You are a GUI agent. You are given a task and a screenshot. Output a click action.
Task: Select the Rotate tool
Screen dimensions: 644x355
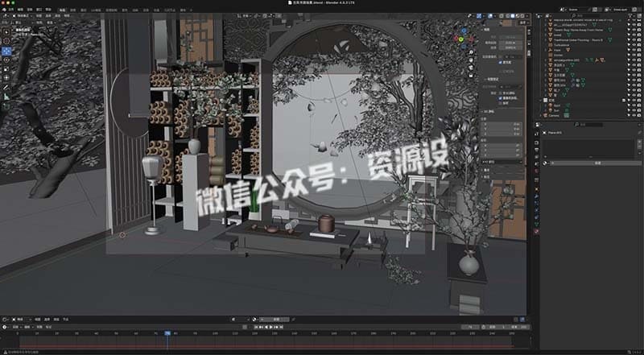point(6,60)
